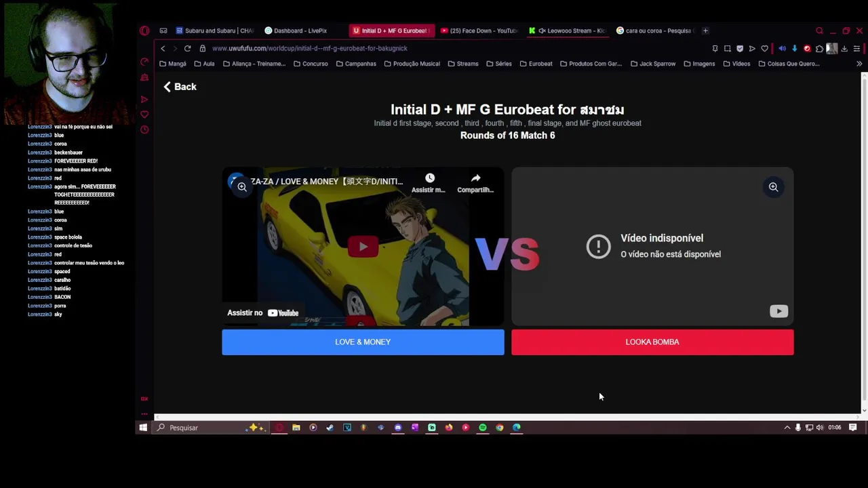Open the workspaces icon beside the Opera logo
This screenshot has width=868, height=488.
[x=163, y=30]
